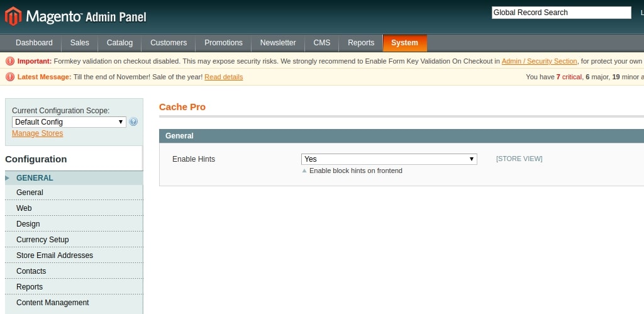Select General in the configuration sidebar
Screen dimensions: 644x314
tap(74, 193)
